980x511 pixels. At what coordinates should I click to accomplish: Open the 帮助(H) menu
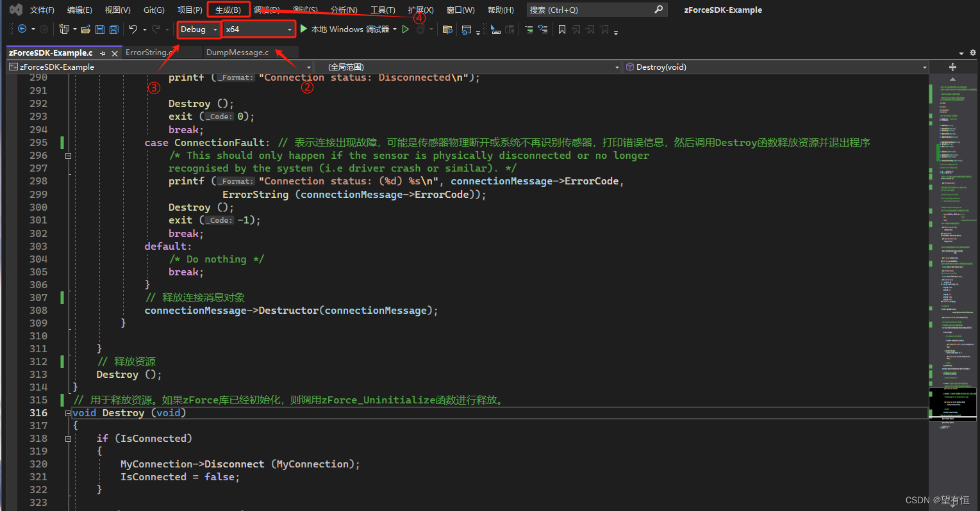501,10
